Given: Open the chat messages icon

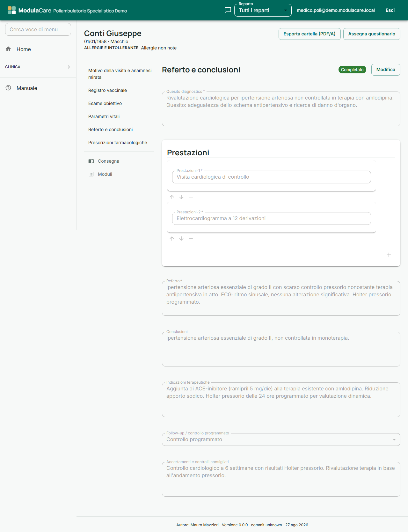Looking at the screenshot, I should pyautogui.click(x=228, y=10).
